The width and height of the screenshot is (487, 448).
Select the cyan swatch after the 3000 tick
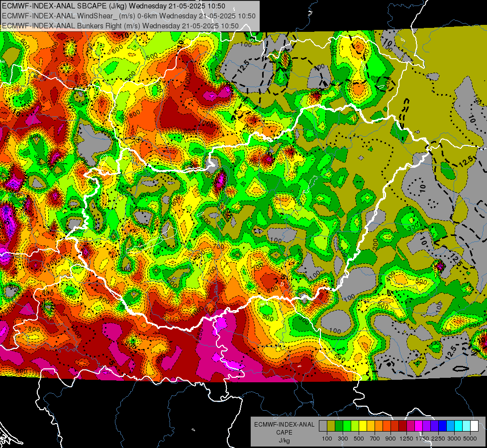coord(459,426)
